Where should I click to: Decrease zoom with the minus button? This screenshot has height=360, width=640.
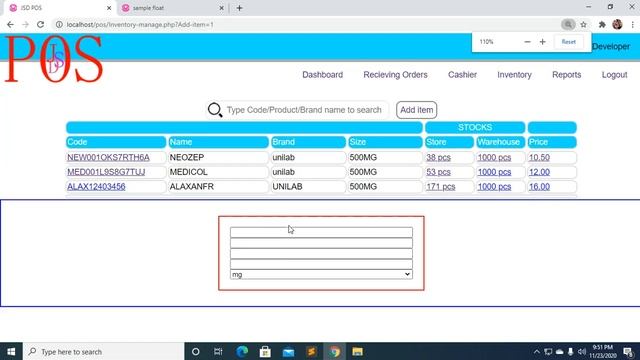(x=527, y=42)
